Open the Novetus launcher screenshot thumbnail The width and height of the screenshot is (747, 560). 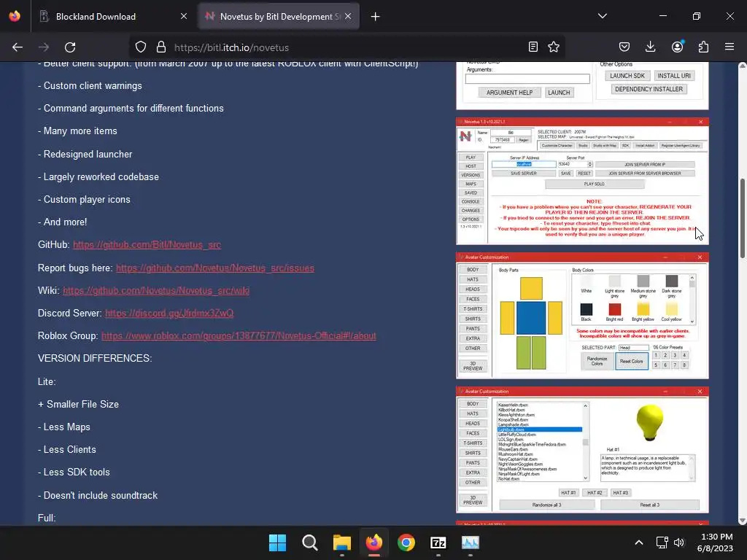(582, 182)
